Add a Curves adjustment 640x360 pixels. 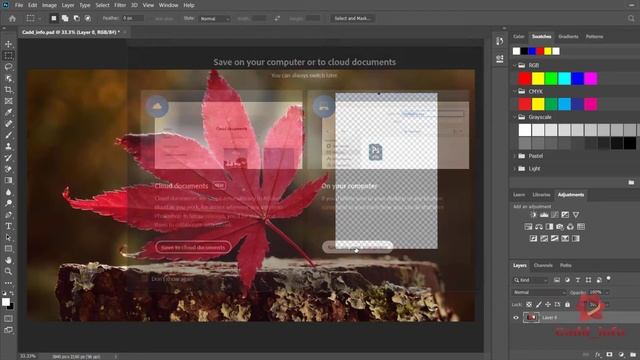point(555,215)
